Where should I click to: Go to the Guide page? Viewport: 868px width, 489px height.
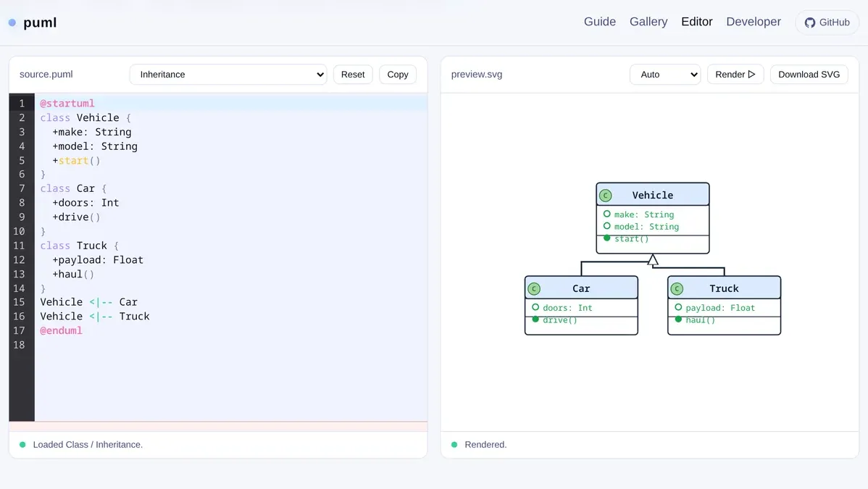pyautogui.click(x=599, y=22)
